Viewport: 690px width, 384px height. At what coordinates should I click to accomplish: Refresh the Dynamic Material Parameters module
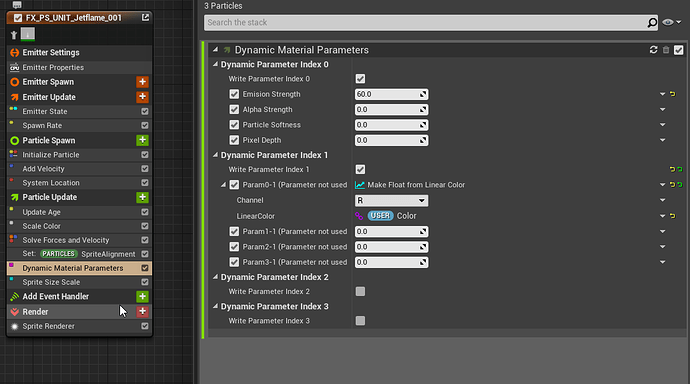[x=653, y=50]
